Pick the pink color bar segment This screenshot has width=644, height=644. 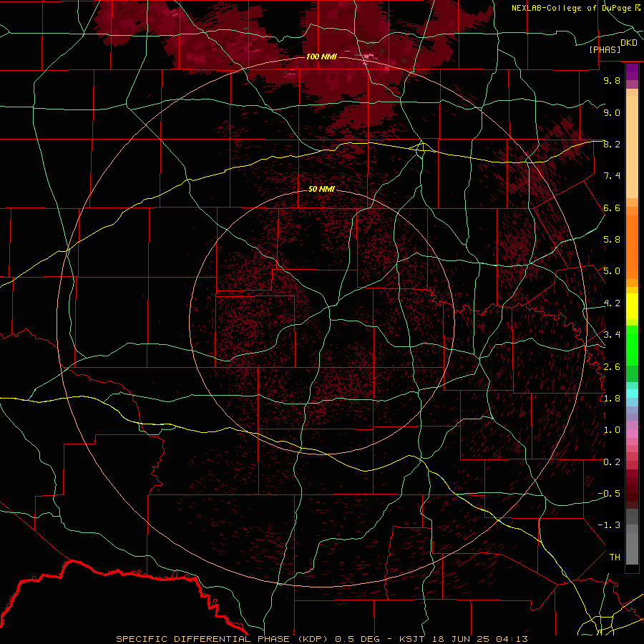[632, 434]
